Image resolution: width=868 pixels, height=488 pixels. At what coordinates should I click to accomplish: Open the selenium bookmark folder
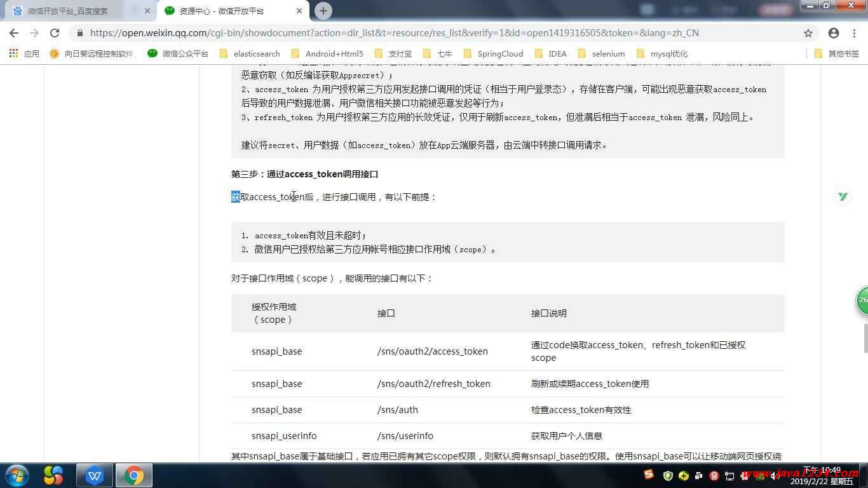[x=601, y=53]
